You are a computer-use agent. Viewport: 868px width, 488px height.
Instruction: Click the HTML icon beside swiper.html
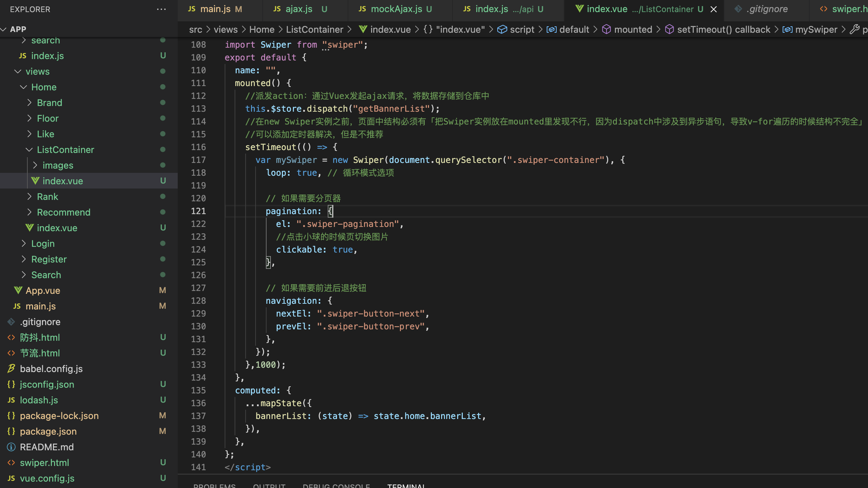coord(11,463)
